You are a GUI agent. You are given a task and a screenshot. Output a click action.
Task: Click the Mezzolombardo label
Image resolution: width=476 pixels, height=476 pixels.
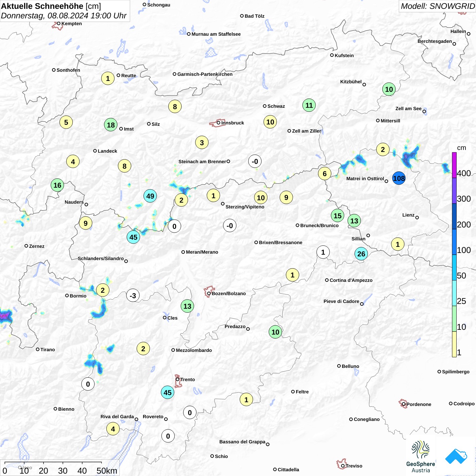194,350
